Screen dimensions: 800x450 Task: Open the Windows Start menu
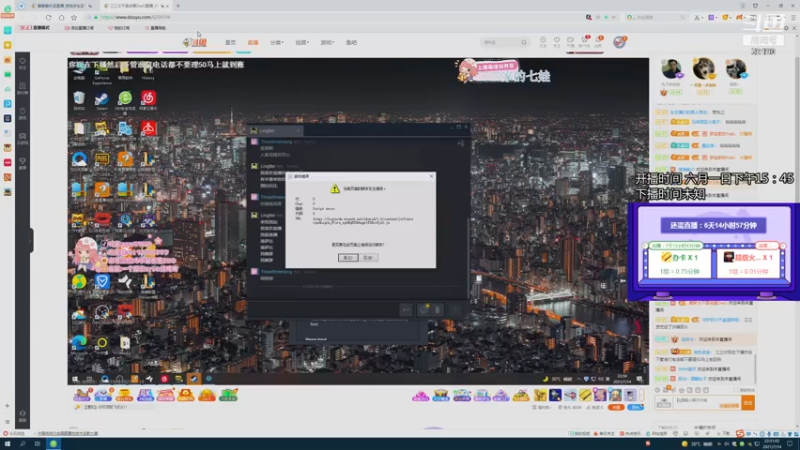(x=7, y=444)
